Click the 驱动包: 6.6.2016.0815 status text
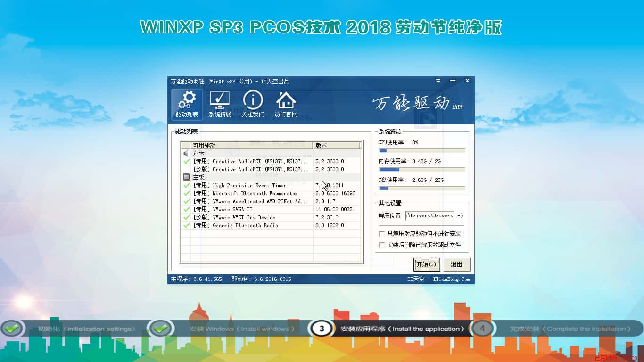Image resolution: width=644 pixels, height=362 pixels. (x=261, y=279)
